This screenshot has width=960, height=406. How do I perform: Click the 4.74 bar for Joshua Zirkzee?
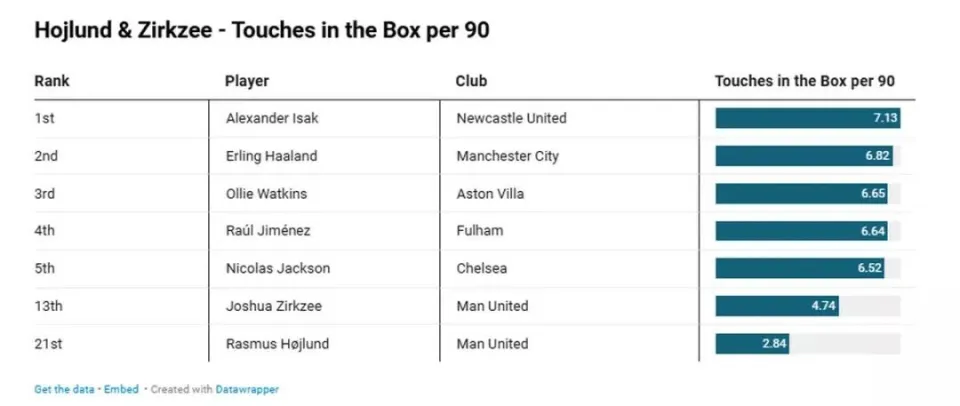coord(777,306)
